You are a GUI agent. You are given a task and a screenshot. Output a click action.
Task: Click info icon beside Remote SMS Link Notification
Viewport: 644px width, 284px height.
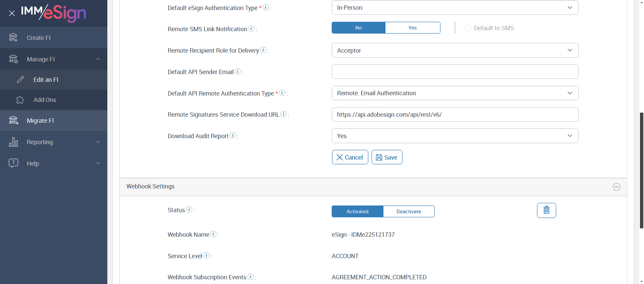pyautogui.click(x=251, y=29)
